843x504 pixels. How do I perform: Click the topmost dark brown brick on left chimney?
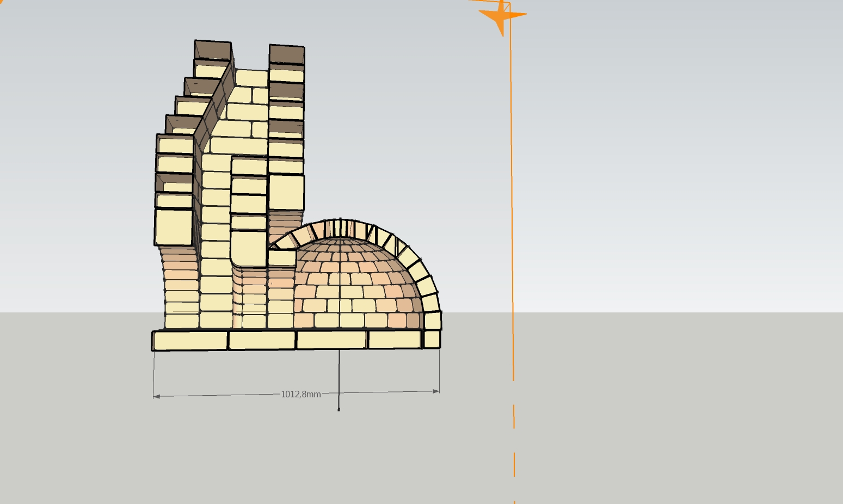[212, 50]
